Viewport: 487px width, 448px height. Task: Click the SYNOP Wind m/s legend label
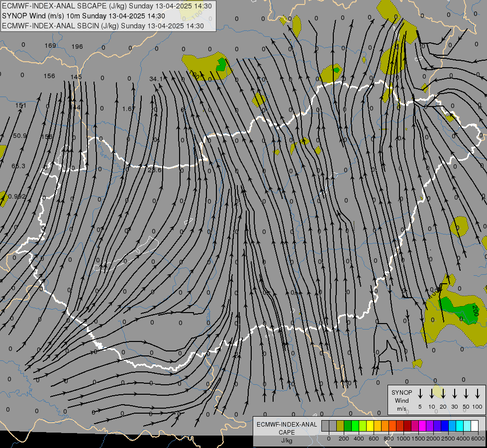pos(401,400)
